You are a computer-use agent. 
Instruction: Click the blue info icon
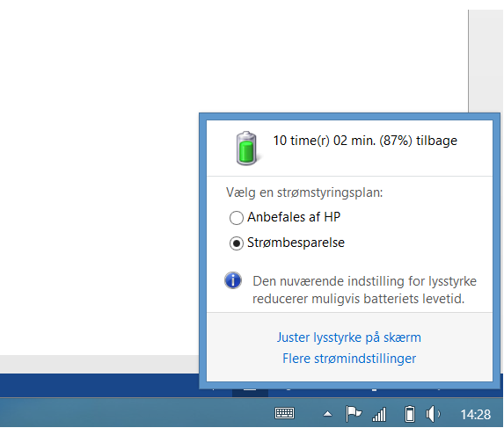tap(233, 280)
